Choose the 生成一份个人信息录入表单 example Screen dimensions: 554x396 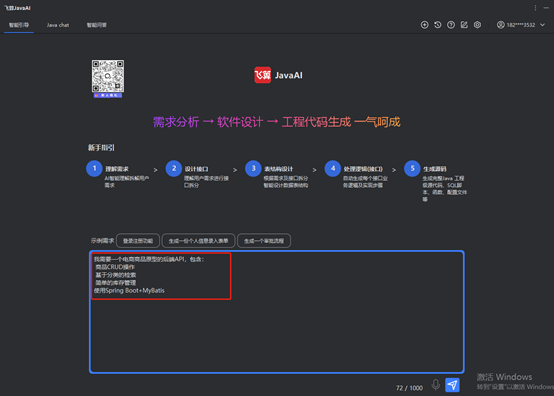pos(198,241)
